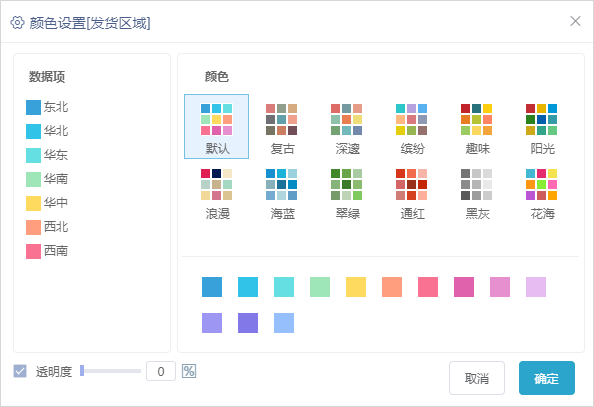Toggle the 透明度 checkbox
594x407 pixels.
click(x=20, y=371)
